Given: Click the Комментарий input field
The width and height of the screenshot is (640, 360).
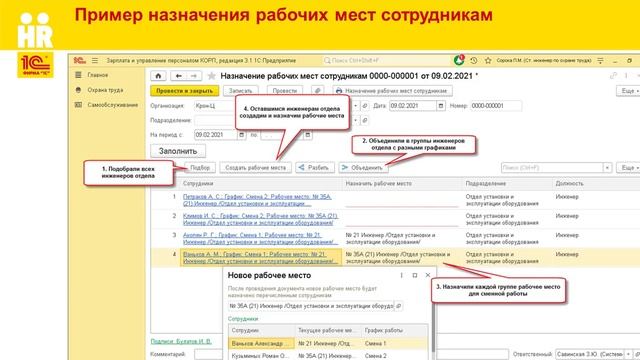Looking at the screenshot, I should click(351, 354).
